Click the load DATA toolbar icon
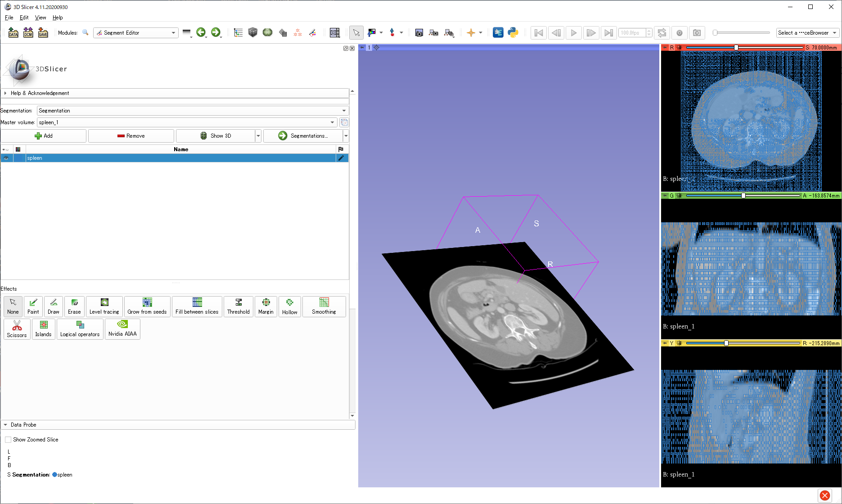The width and height of the screenshot is (842, 504). [x=13, y=33]
